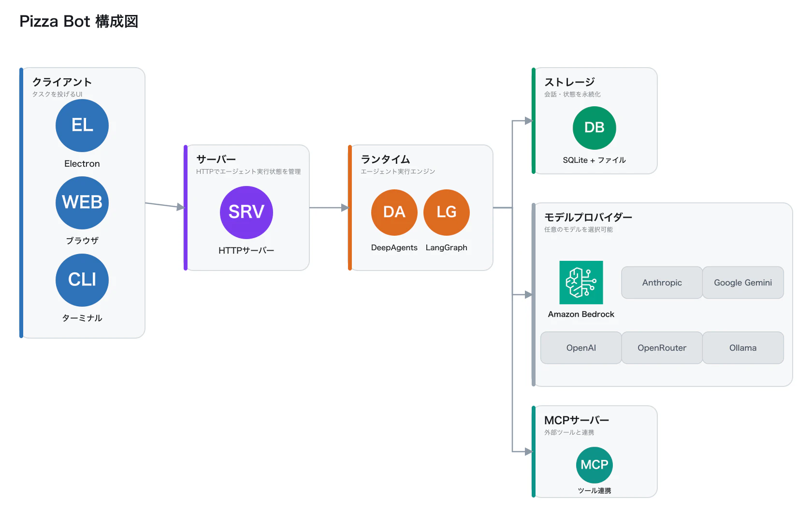Select the エージェント実行エンジン subtitle
812x512 pixels.
[398, 171]
